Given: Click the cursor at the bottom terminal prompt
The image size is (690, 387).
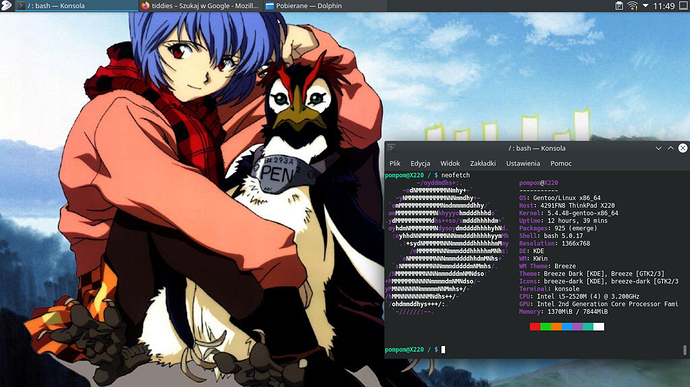Looking at the screenshot, I should (443, 350).
